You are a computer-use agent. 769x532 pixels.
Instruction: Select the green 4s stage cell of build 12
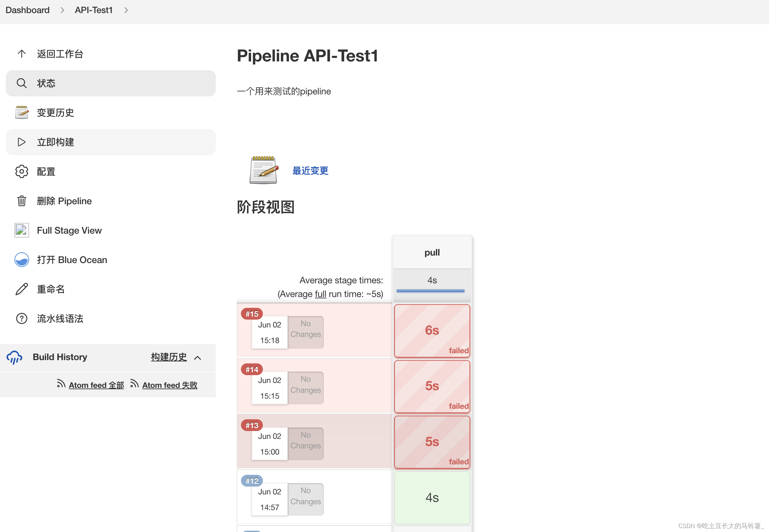(x=432, y=497)
